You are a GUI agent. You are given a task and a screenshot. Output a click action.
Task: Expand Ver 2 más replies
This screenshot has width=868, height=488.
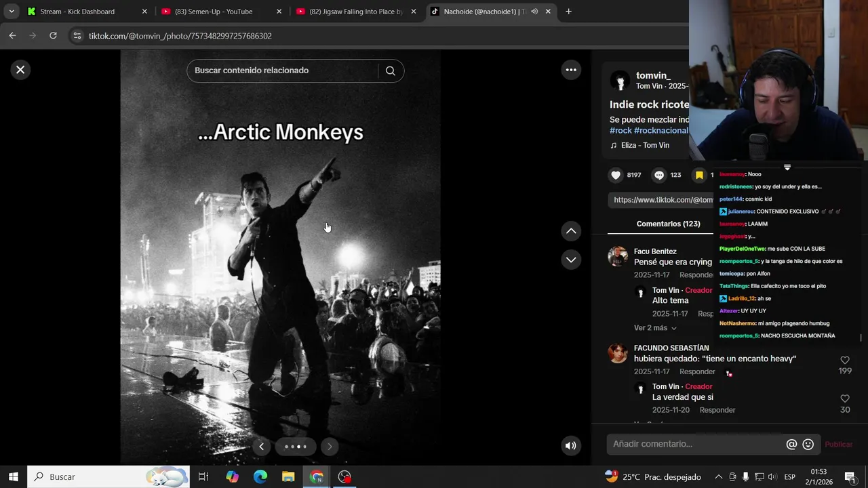click(655, 328)
